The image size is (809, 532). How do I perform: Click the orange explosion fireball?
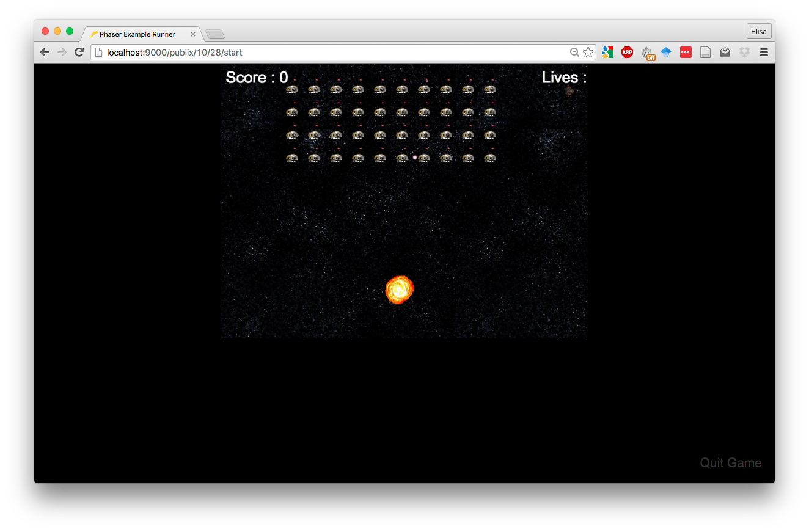click(x=400, y=290)
